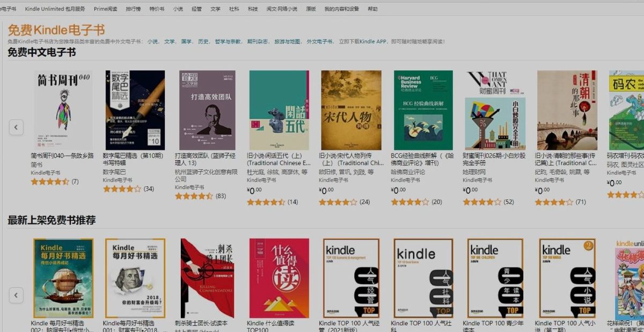Open Prime阅读 from the top navigation
Image resolution: width=644 pixels, height=332 pixels.
click(105, 9)
